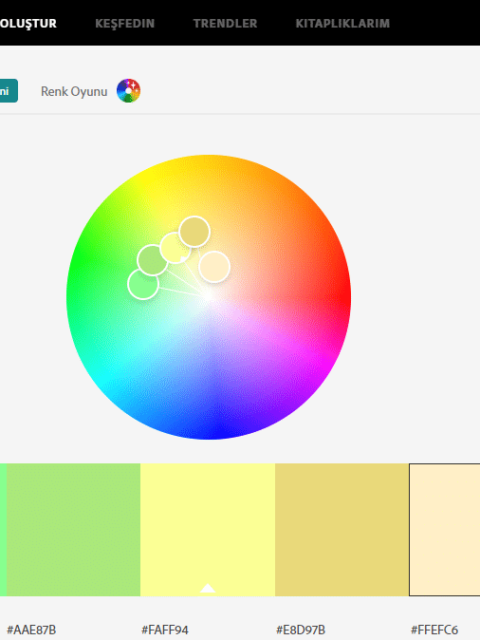Select the #FAFF94 yellow swatch
This screenshot has width=480, height=640.
(208, 529)
